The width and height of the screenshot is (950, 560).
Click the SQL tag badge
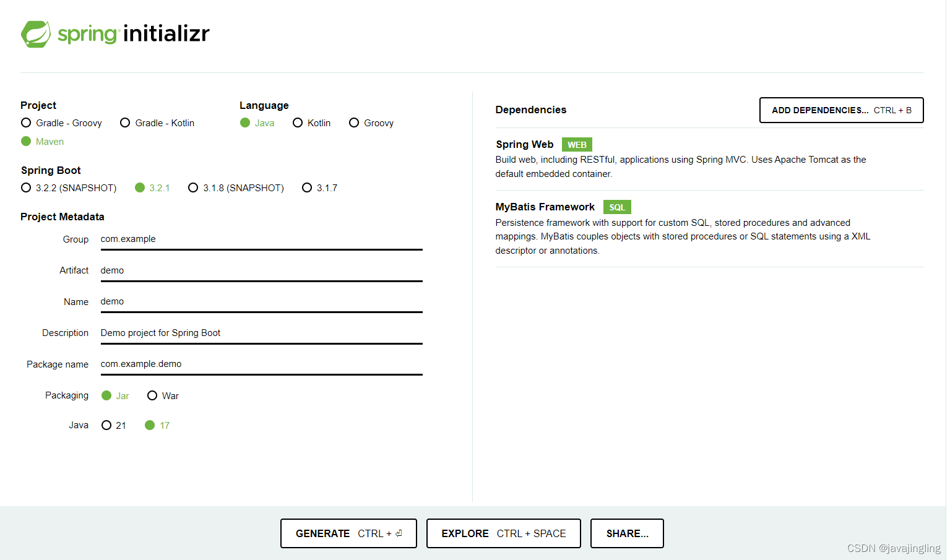(617, 207)
